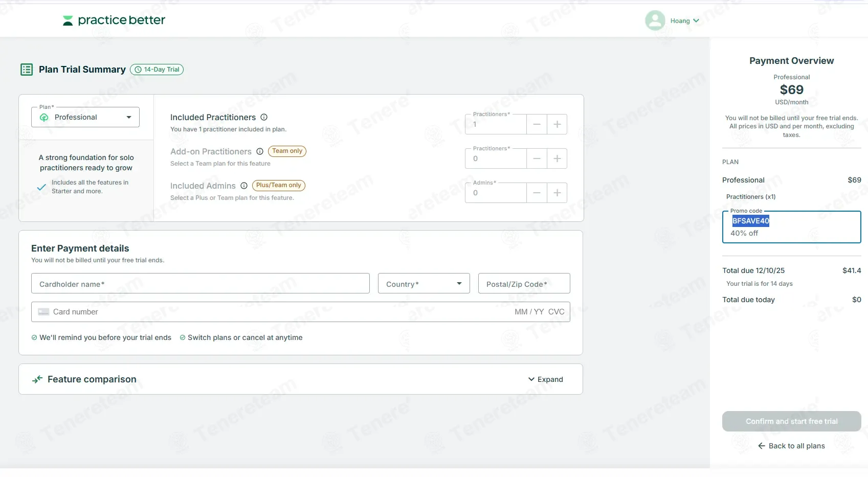Click the Included Admins info icon

click(x=244, y=186)
